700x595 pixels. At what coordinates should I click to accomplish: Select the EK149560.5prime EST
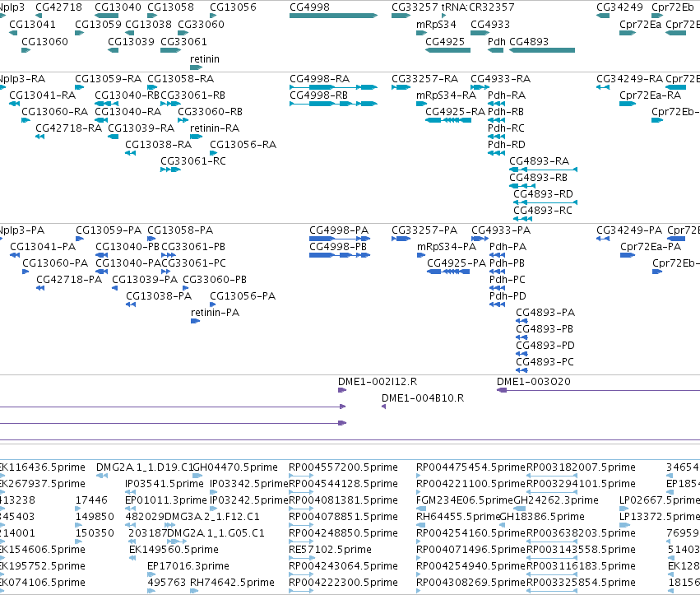pyautogui.click(x=132, y=558)
